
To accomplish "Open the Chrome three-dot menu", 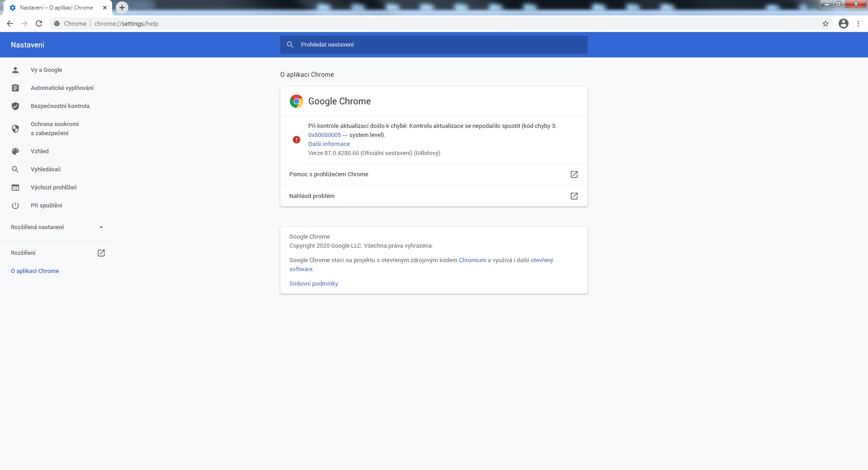I will pos(858,23).
